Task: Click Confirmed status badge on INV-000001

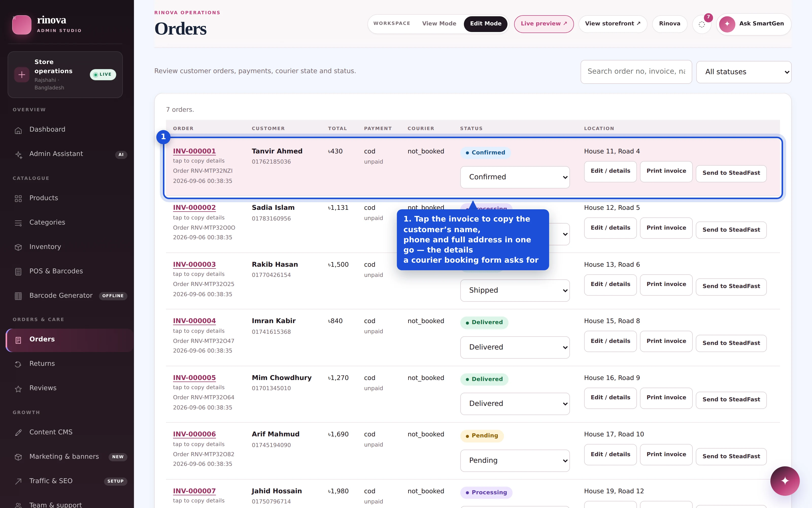Action: click(x=485, y=153)
